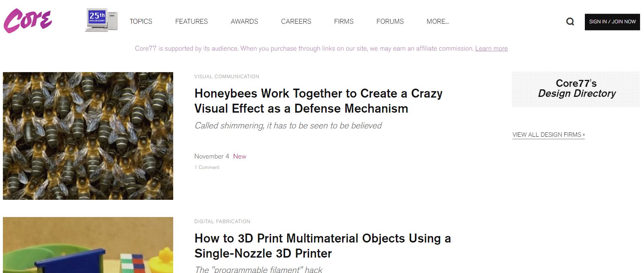Open the search magnifying glass
The height and width of the screenshot is (273, 644).
point(570,22)
